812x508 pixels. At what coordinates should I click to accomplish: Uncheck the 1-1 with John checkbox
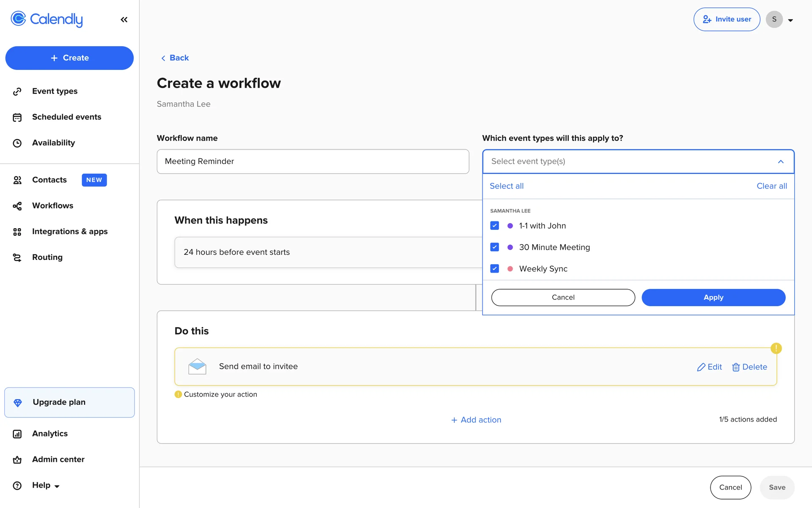coord(494,226)
